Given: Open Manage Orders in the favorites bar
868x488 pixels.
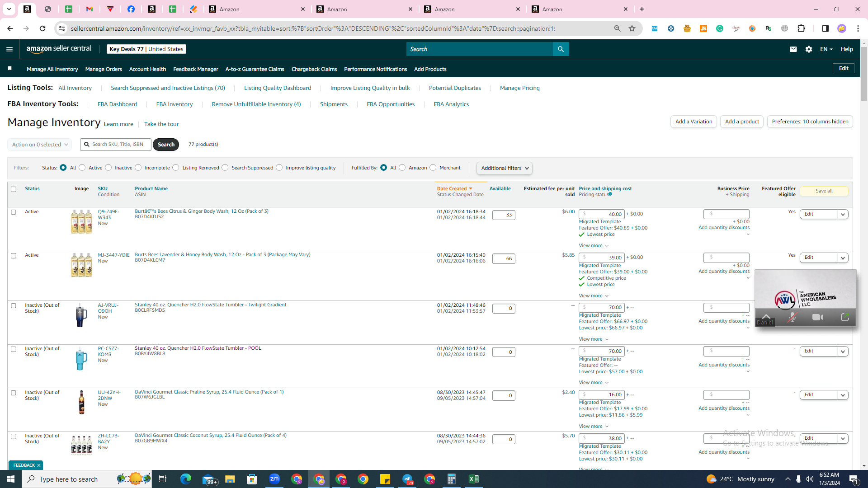Looking at the screenshot, I should 104,69.
